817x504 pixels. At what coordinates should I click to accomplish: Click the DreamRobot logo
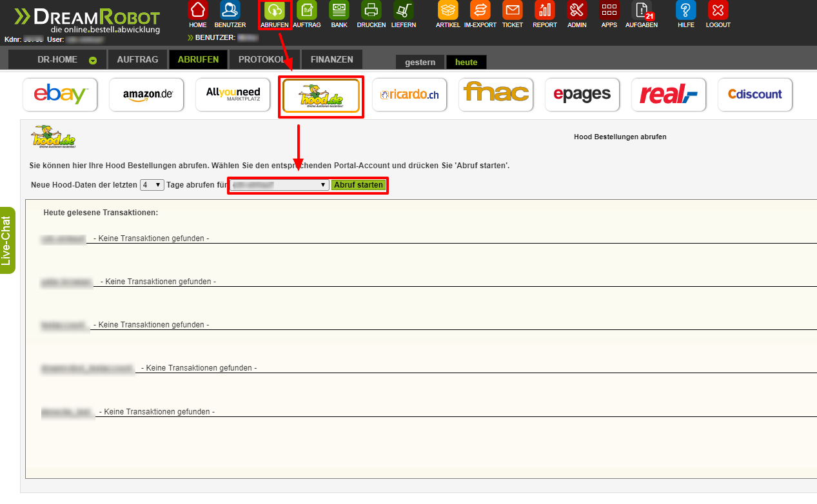(x=86, y=20)
